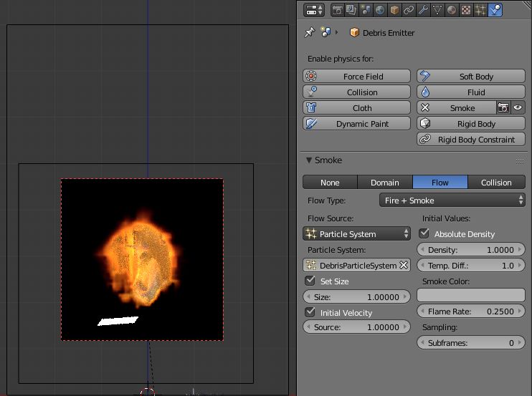Remove Smoke physics with the X button
532x396 pixels.
(424, 107)
